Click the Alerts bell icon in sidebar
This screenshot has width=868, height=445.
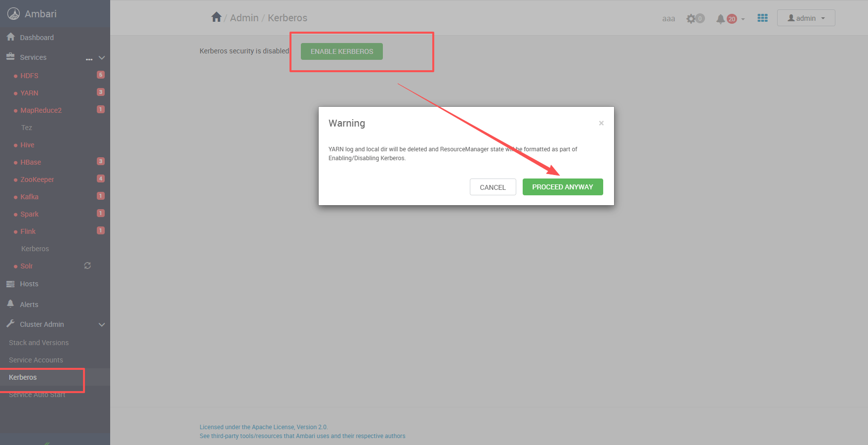point(10,304)
